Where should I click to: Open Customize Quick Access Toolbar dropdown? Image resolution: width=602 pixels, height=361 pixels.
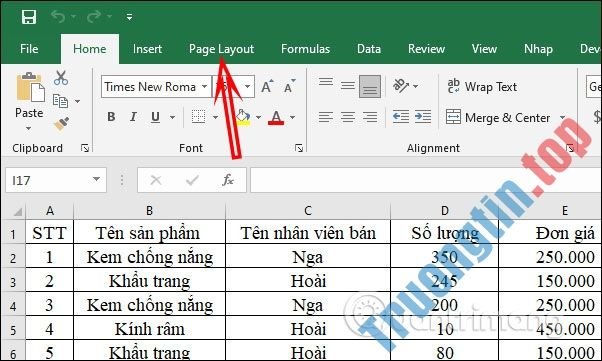click(x=129, y=17)
